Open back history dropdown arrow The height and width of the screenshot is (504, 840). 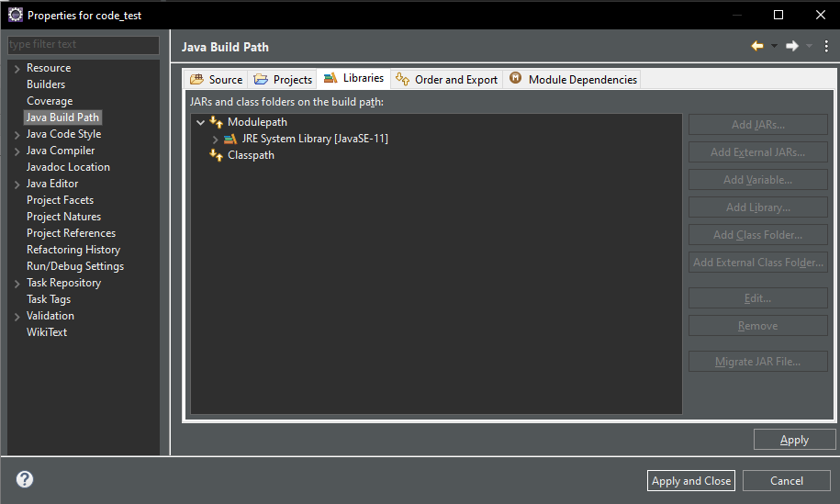774,46
